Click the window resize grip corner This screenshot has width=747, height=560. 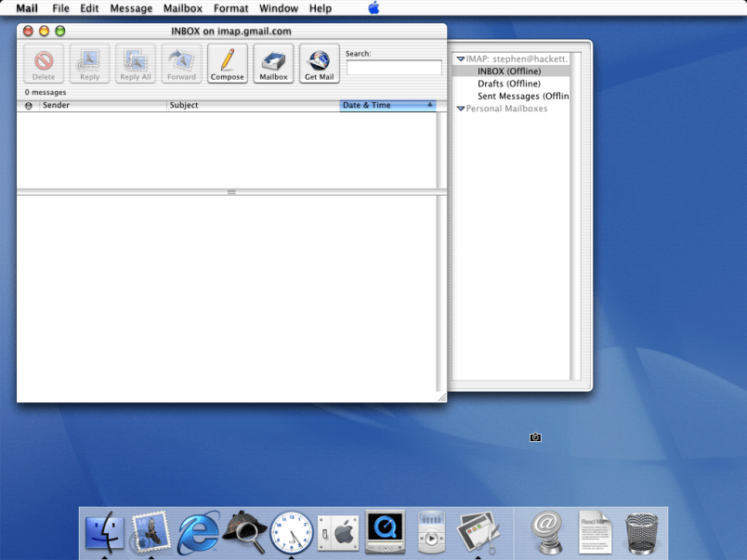coord(442,397)
